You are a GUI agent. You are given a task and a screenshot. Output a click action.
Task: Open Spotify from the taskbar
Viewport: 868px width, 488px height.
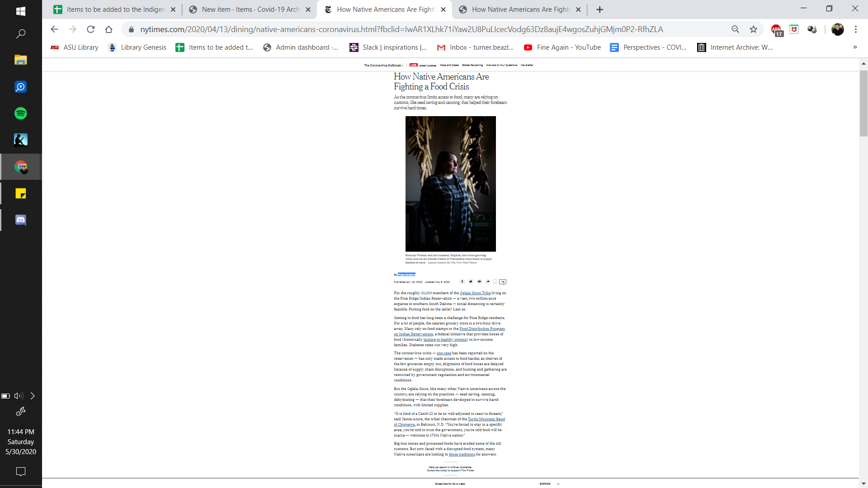pos(20,113)
